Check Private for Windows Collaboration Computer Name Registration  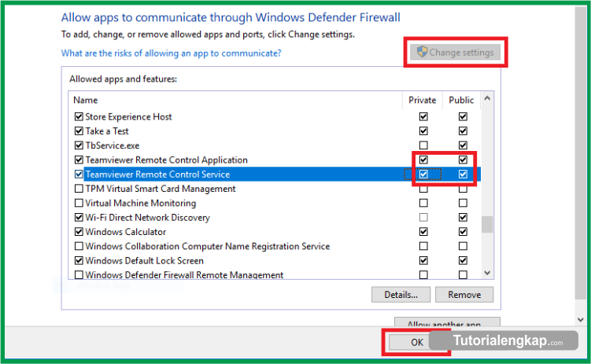click(x=423, y=246)
